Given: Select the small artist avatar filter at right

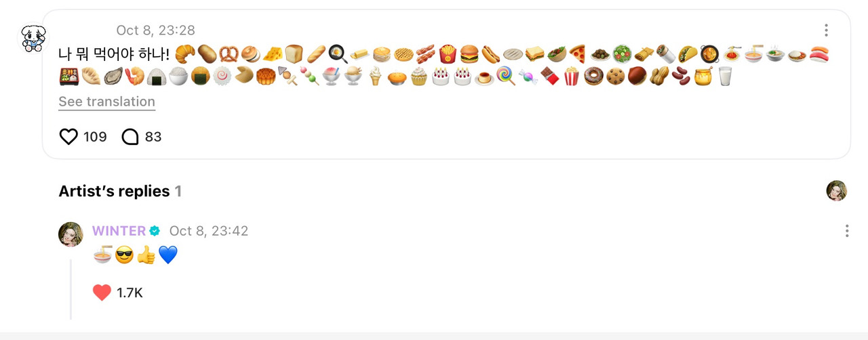Looking at the screenshot, I should click(837, 191).
